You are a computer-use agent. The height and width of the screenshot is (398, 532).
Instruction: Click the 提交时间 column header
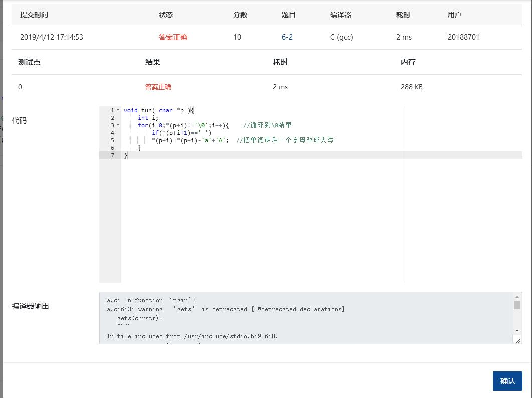pyautogui.click(x=34, y=15)
